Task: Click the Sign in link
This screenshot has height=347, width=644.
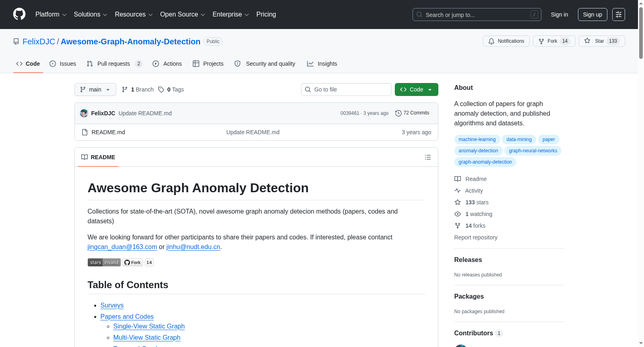Action: tap(559, 15)
